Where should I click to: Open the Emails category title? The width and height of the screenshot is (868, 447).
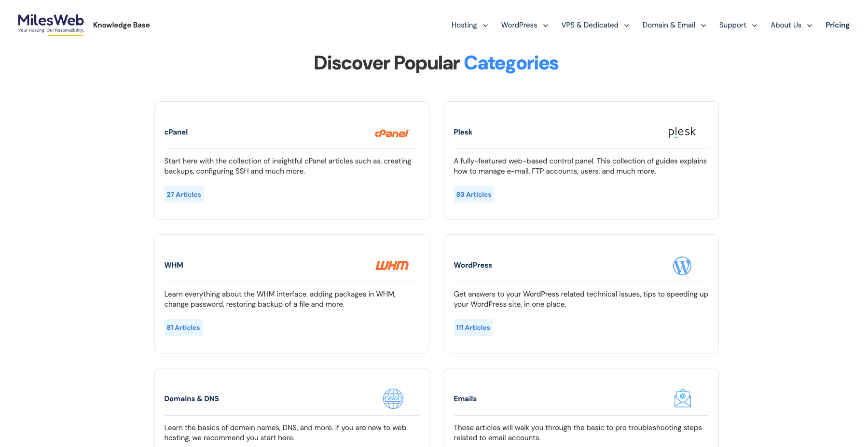(x=465, y=399)
